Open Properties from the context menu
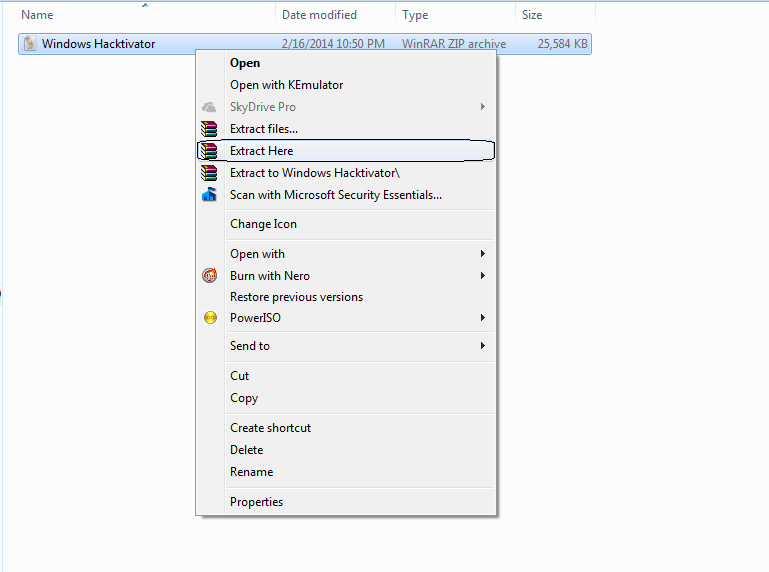Viewport: 769px width, 572px height. click(346, 502)
